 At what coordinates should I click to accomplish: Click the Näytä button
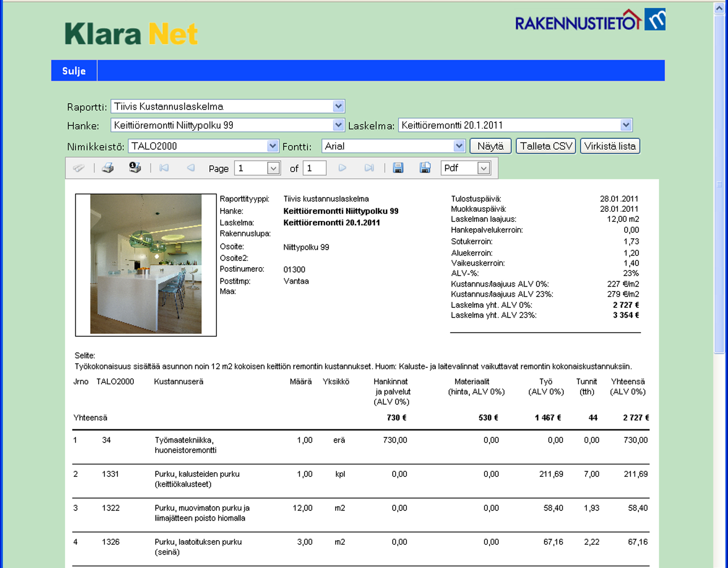click(490, 146)
